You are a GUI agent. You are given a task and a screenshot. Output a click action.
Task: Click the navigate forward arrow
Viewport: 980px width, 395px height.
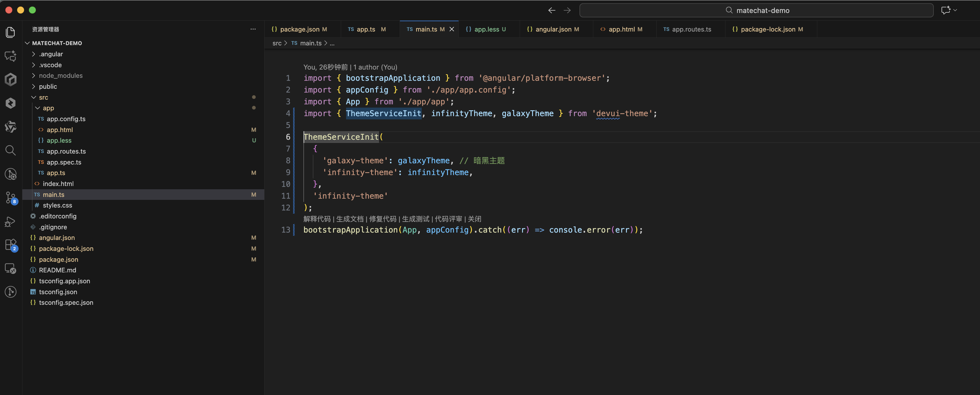coord(567,10)
